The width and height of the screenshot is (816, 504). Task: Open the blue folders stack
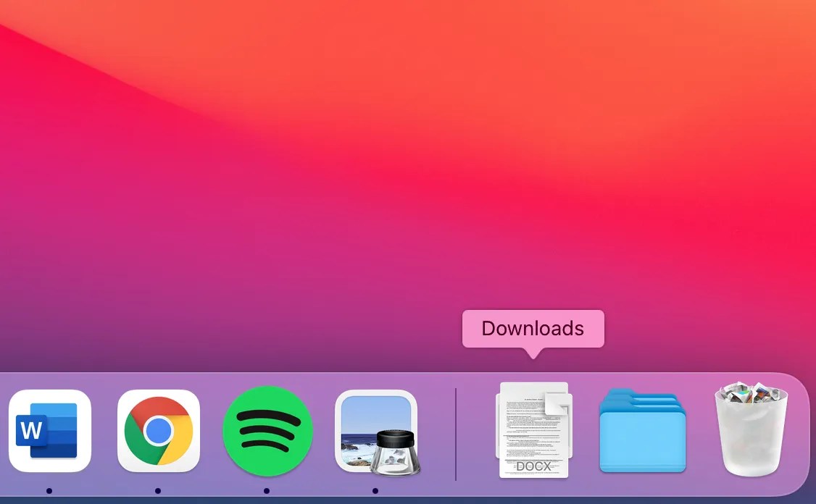tap(642, 431)
